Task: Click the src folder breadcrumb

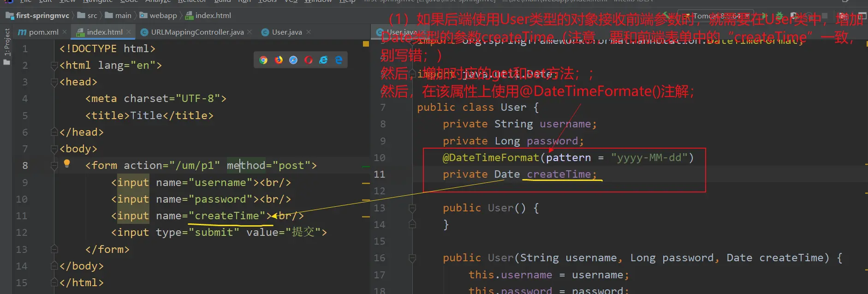Action: point(88,15)
